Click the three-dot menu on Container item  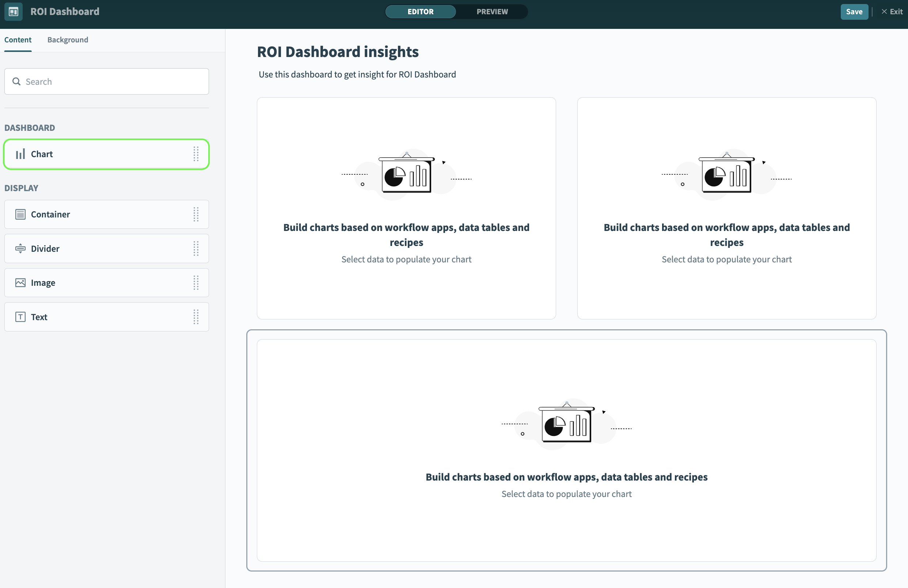coord(196,214)
